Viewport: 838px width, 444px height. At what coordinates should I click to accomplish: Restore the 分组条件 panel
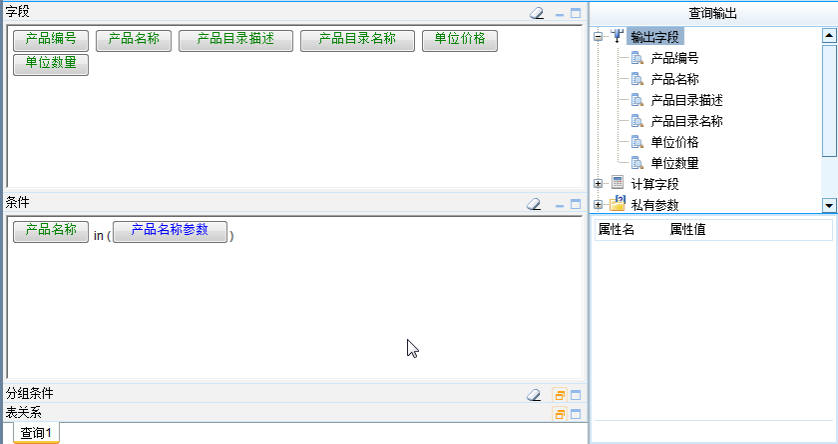[x=560, y=395]
